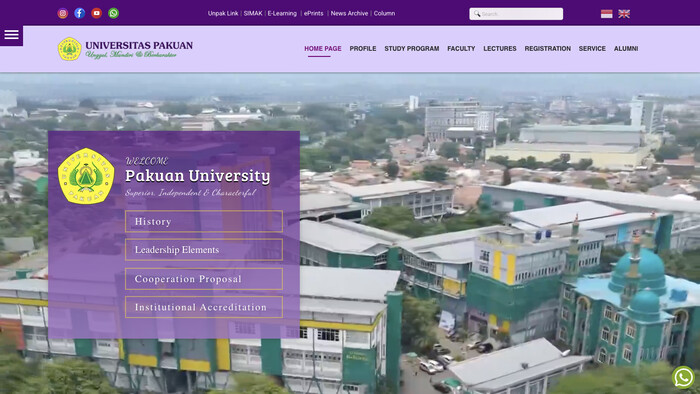
Task: Click the Leadership Elements button
Action: coord(204,250)
